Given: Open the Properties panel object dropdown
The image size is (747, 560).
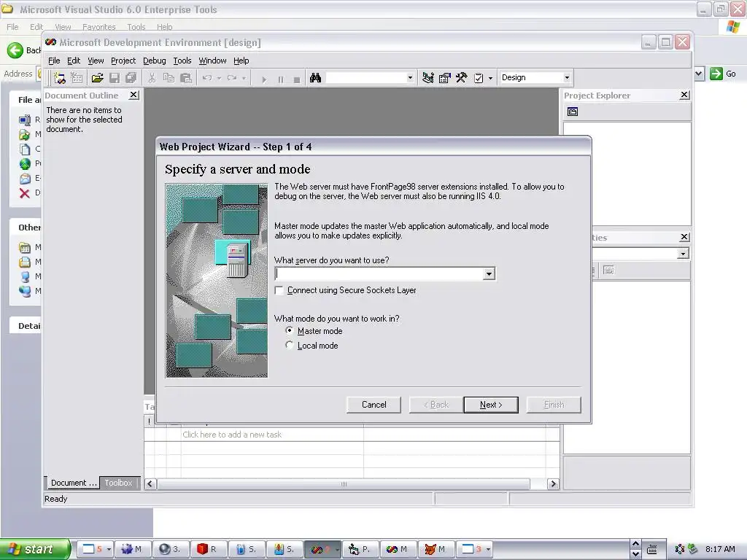Looking at the screenshot, I should [x=683, y=254].
